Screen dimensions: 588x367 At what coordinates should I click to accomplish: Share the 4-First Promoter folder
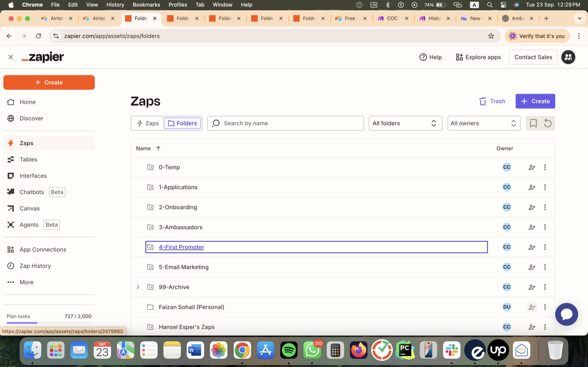[532, 247]
